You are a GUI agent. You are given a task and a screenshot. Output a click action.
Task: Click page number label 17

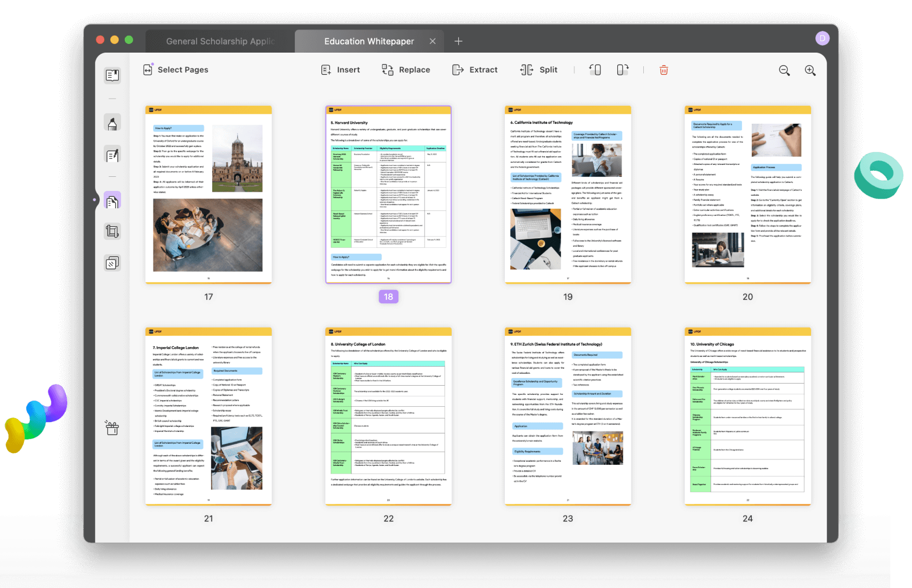208,297
